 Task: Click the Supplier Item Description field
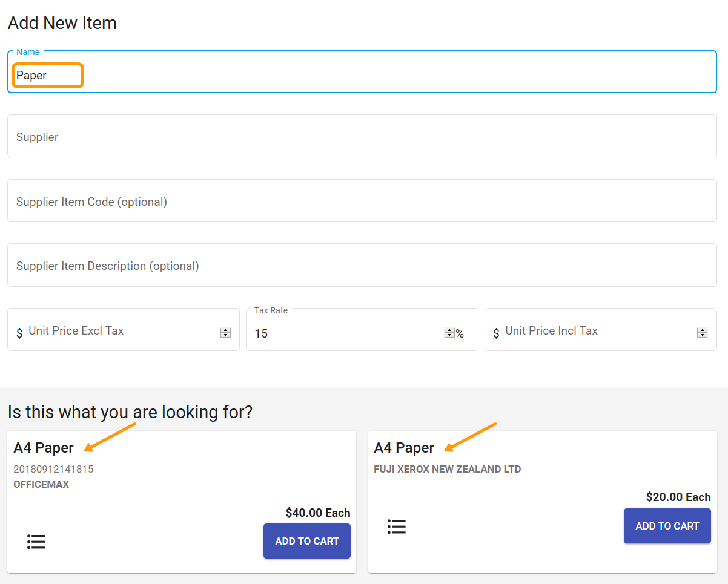coord(362,266)
